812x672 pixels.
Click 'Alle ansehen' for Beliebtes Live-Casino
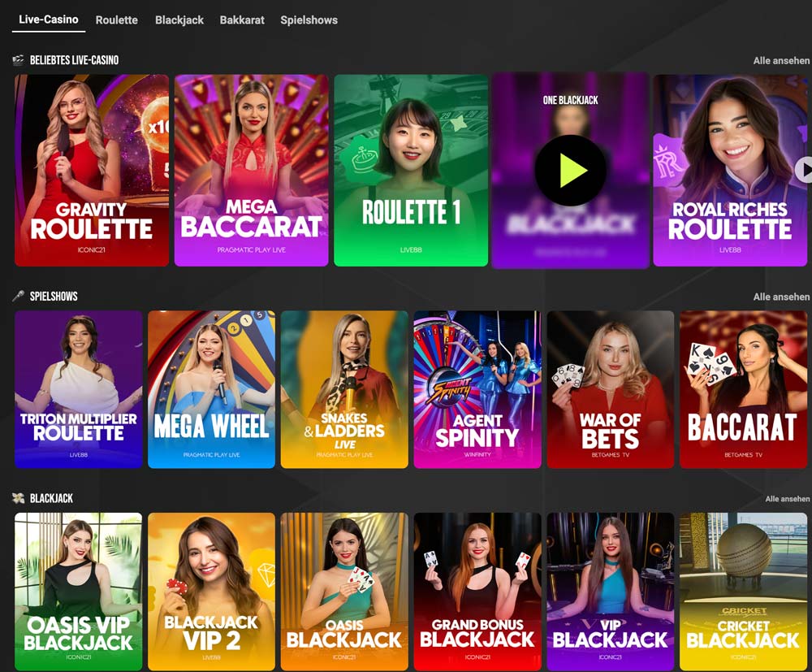click(x=783, y=59)
